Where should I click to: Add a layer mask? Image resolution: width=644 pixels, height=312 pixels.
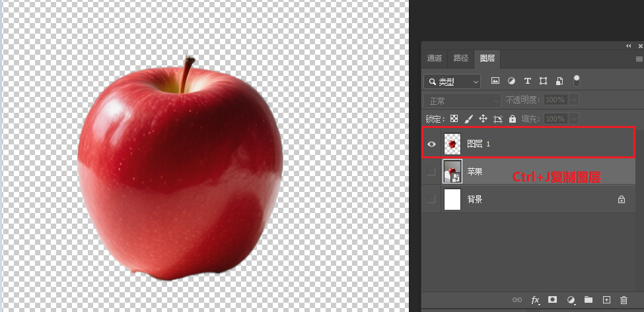coord(554,300)
